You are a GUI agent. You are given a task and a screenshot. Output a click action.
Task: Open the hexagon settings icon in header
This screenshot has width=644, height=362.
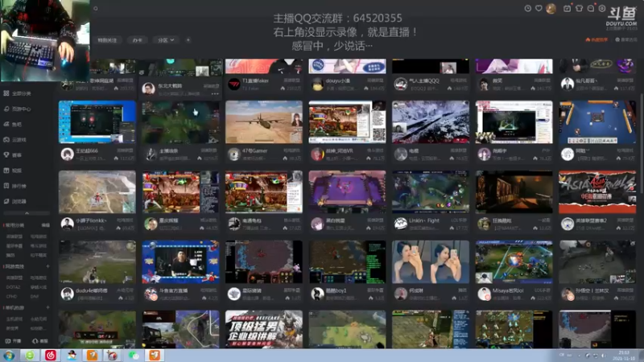(x=602, y=8)
